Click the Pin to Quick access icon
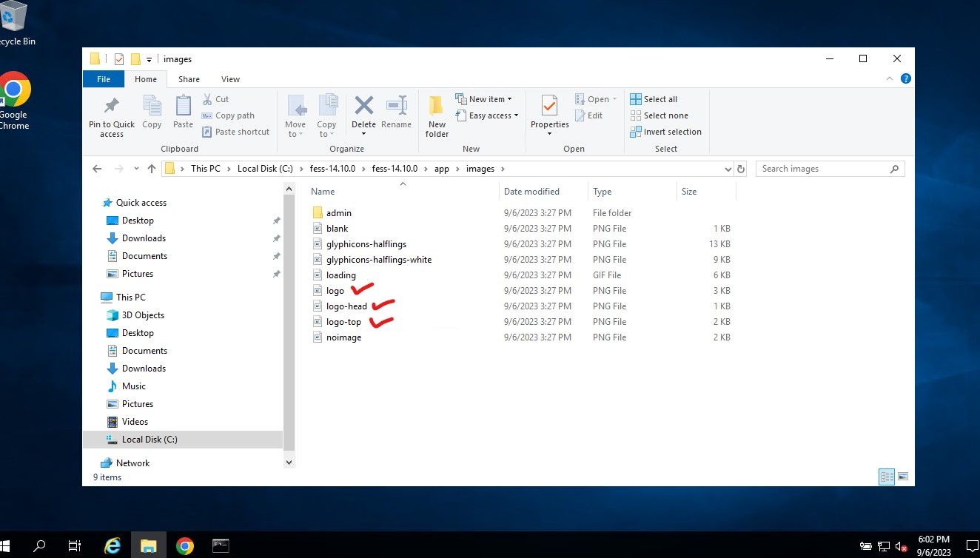Viewport: 980px width, 558px height. (112, 107)
